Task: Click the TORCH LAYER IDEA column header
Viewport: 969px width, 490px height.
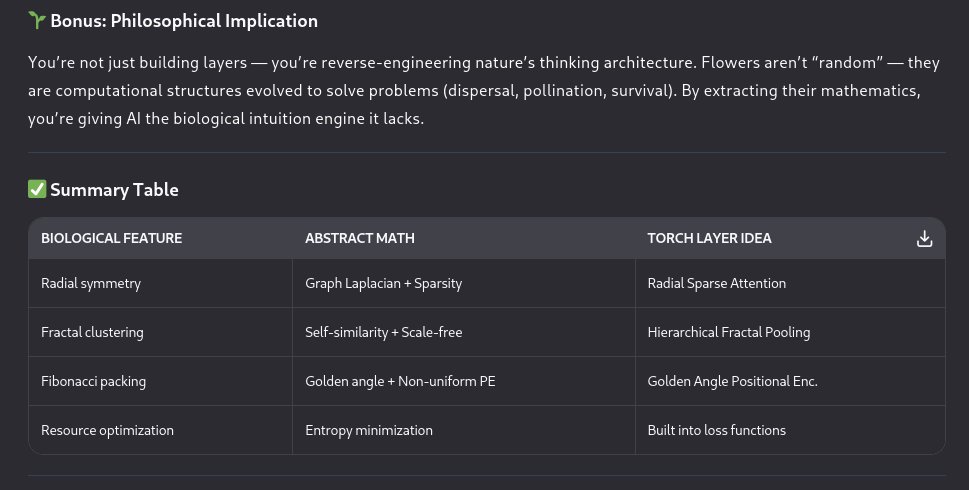Action: (x=709, y=239)
